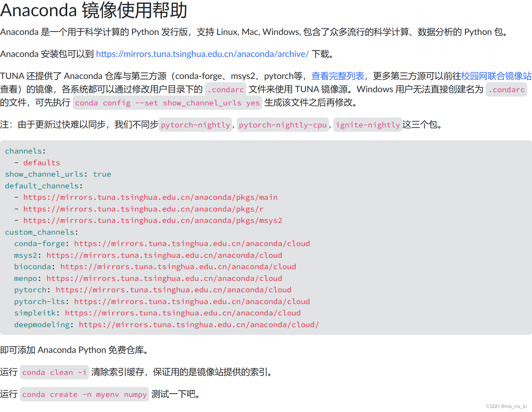
Task: Click the pytorch: channel line
Action: pyautogui.click(x=153, y=290)
